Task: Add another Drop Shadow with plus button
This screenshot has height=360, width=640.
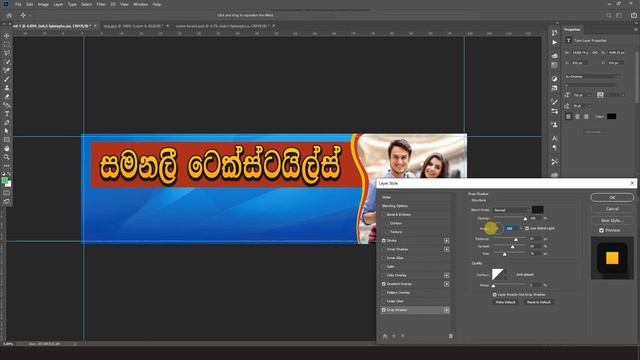Action: click(x=447, y=310)
